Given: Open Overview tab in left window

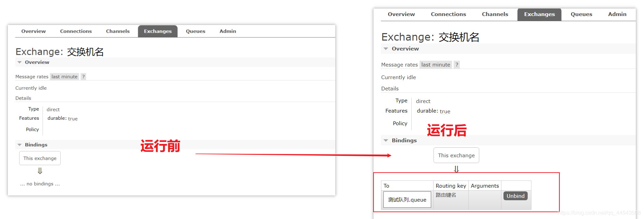Looking at the screenshot, I should 33,31.
